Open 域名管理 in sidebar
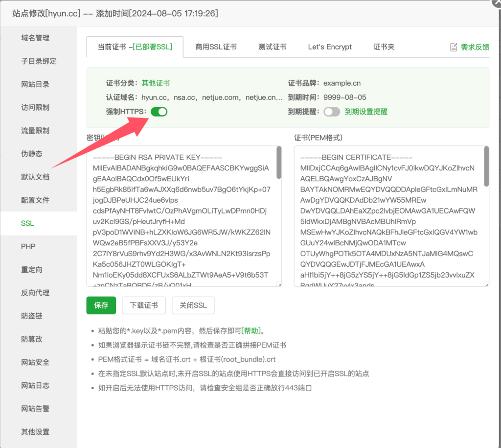This screenshot has height=448, width=501. click(x=35, y=38)
